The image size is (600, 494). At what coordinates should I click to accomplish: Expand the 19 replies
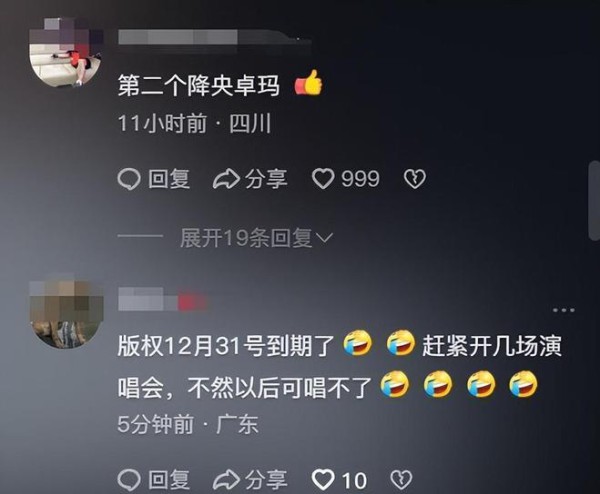coord(246,238)
